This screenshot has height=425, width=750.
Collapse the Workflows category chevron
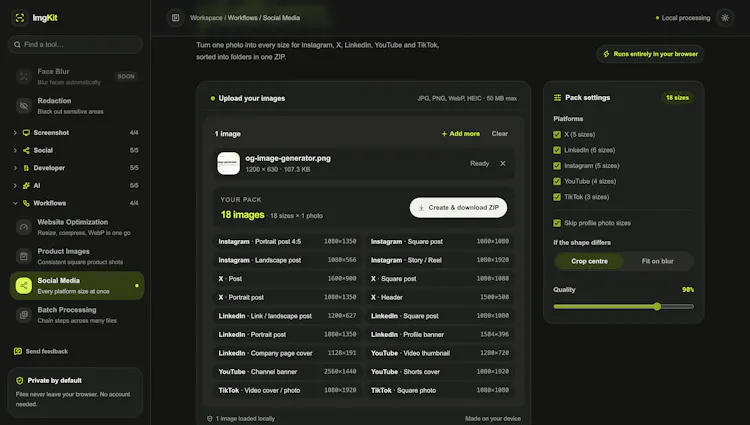pos(15,203)
